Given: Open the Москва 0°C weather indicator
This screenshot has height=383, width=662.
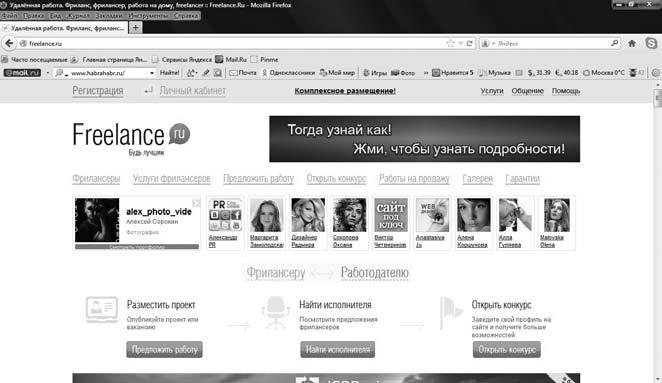Looking at the screenshot, I should click(603, 73).
